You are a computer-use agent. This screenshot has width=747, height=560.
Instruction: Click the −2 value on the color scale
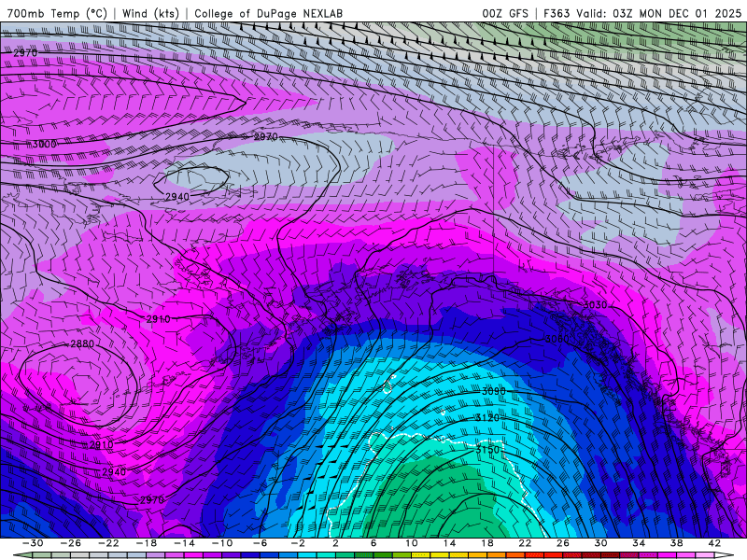(298, 543)
